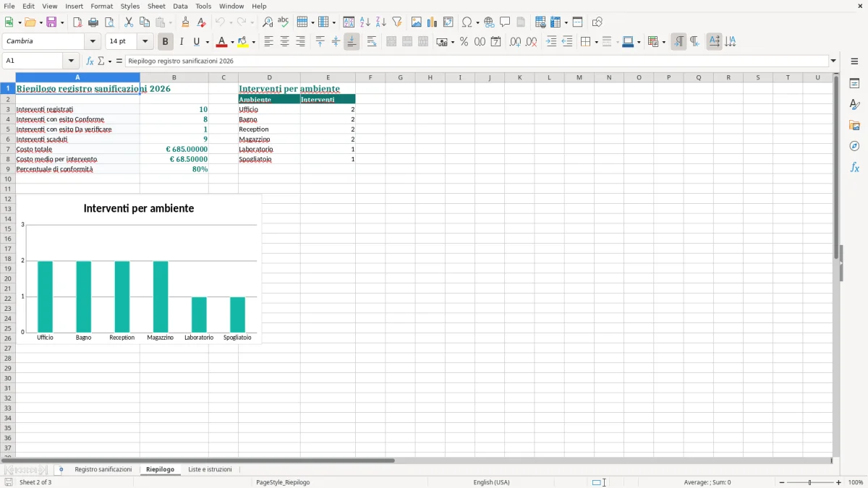Viewport: 868px width, 488px height.
Task: Open the sidebar Properties deck
Action: (x=854, y=83)
